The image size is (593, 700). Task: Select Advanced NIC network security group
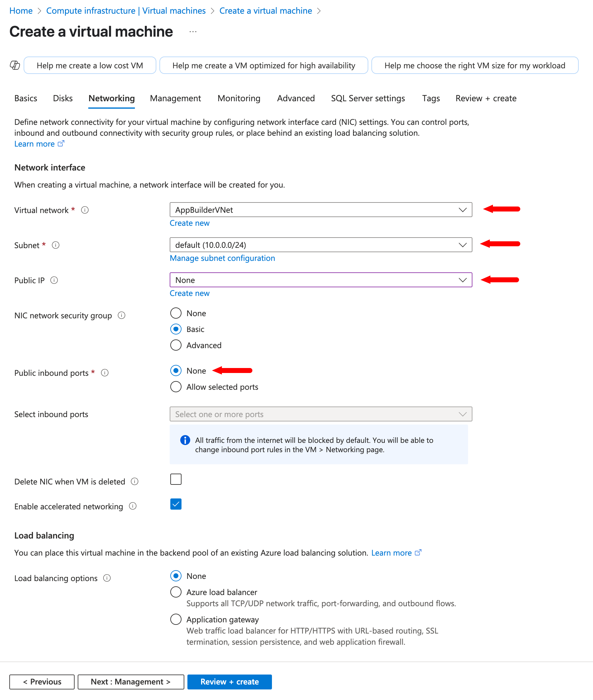pyautogui.click(x=176, y=345)
